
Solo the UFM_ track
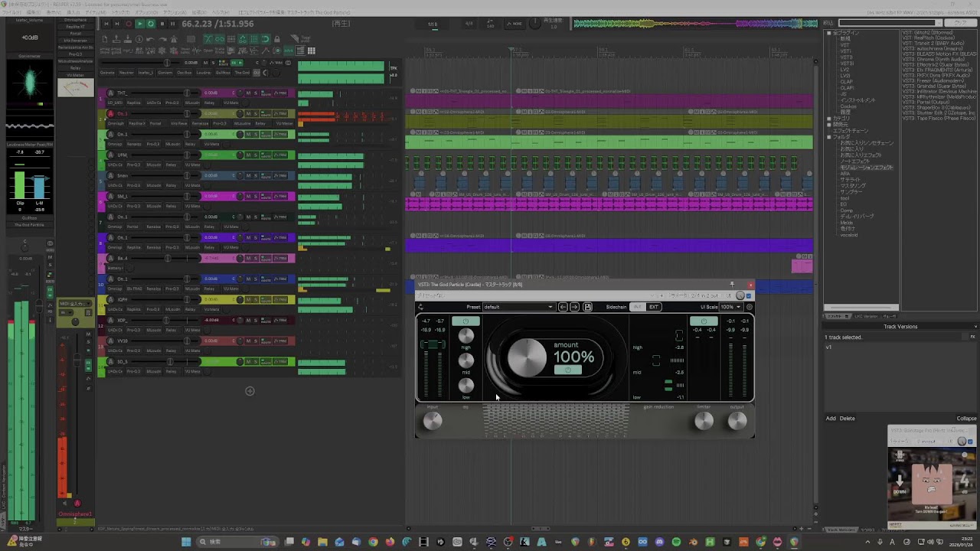click(x=256, y=155)
